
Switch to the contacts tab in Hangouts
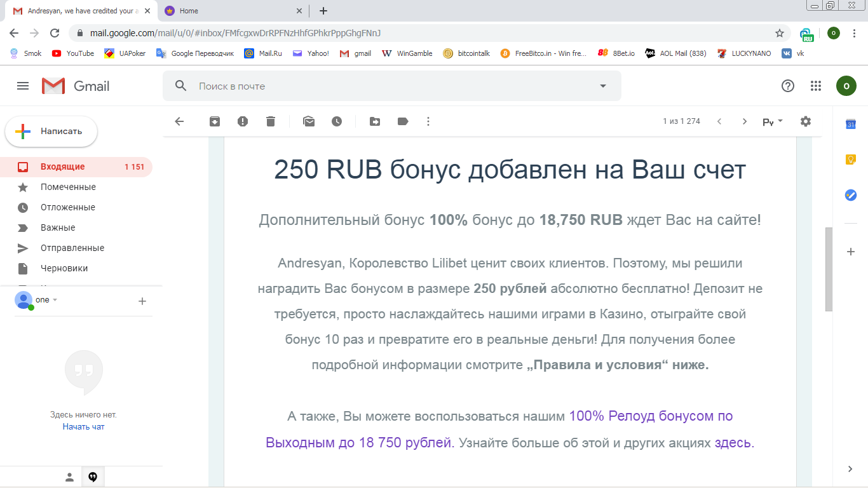pyautogui.click(x=70, y=477)
